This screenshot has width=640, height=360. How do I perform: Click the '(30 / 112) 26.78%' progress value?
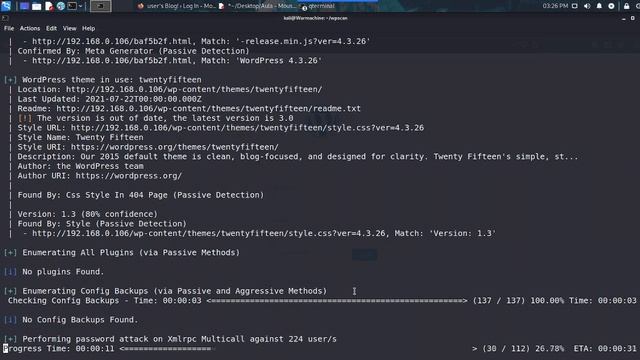[x=523, y=349]
